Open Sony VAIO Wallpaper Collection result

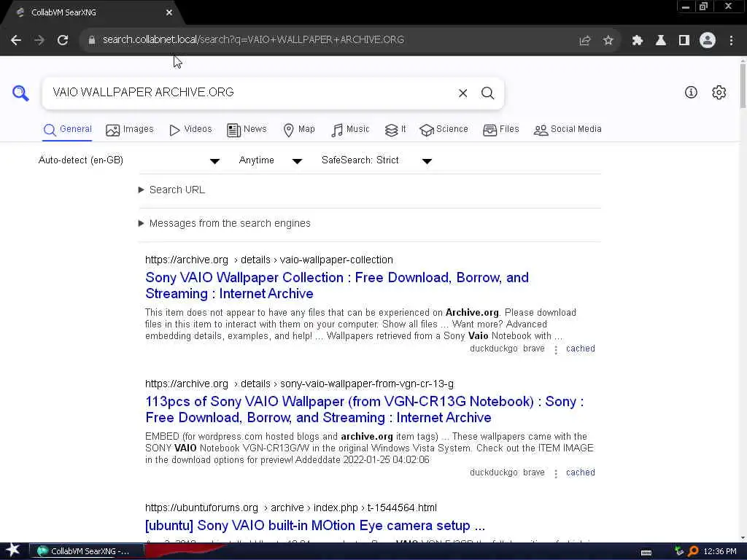[x=337, y=285]
